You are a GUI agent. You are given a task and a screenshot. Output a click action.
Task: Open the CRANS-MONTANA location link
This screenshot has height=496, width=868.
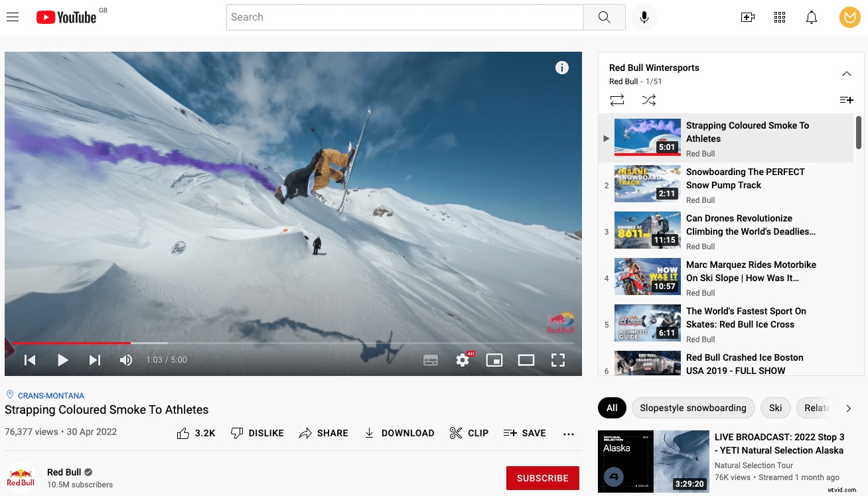[x=50, y=395]
